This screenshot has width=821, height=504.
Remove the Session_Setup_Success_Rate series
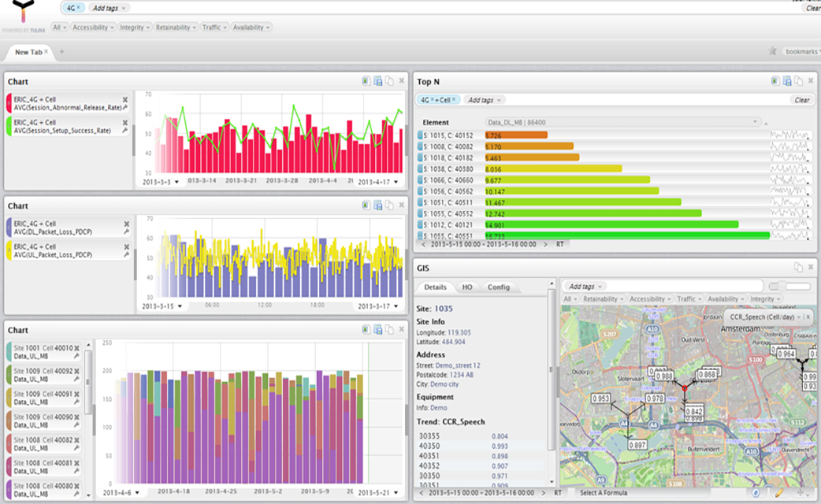tap(125, 123)
